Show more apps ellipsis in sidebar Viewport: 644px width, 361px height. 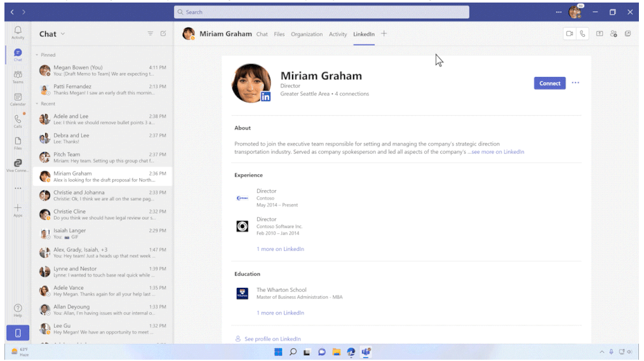coord(18,188)
